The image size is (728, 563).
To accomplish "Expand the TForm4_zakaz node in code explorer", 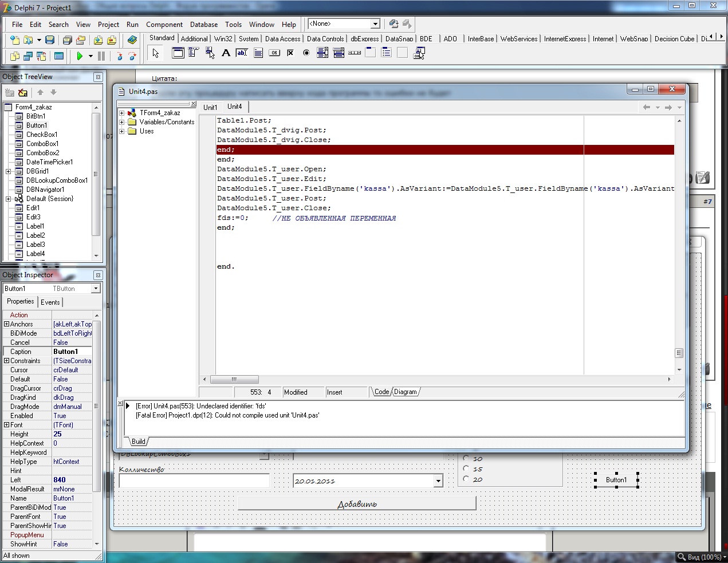I will [x=121, y=113].
